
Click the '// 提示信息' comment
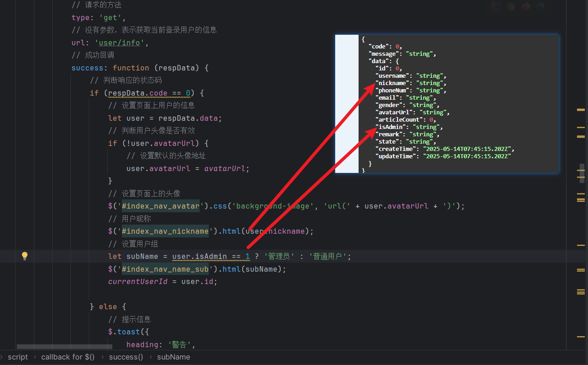(130, 319)
